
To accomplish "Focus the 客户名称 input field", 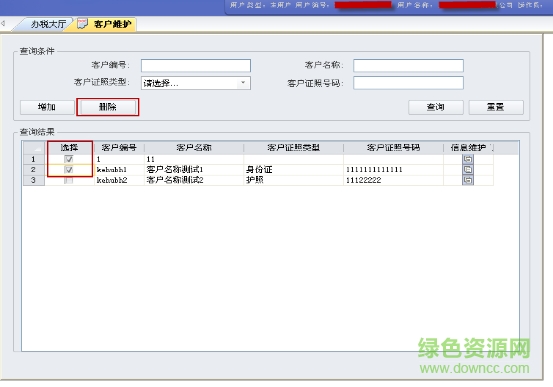I will click(x=408, y=66).
